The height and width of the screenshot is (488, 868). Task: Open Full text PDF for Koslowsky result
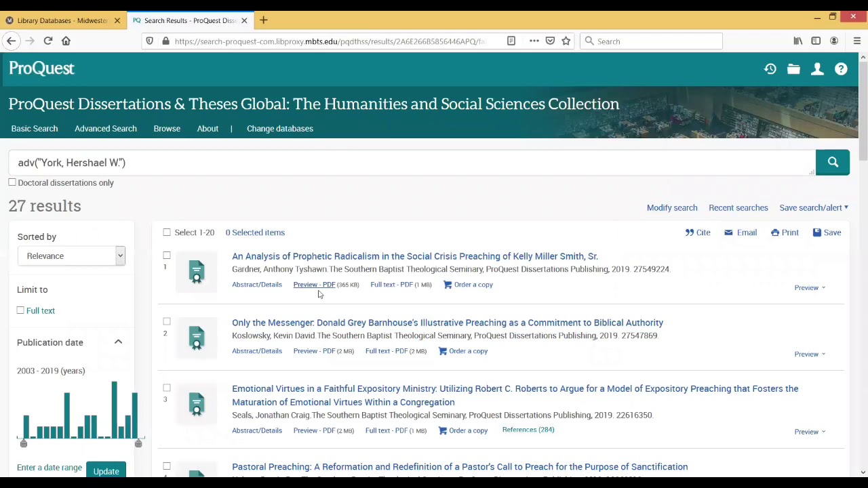click(x=387, y=351)
